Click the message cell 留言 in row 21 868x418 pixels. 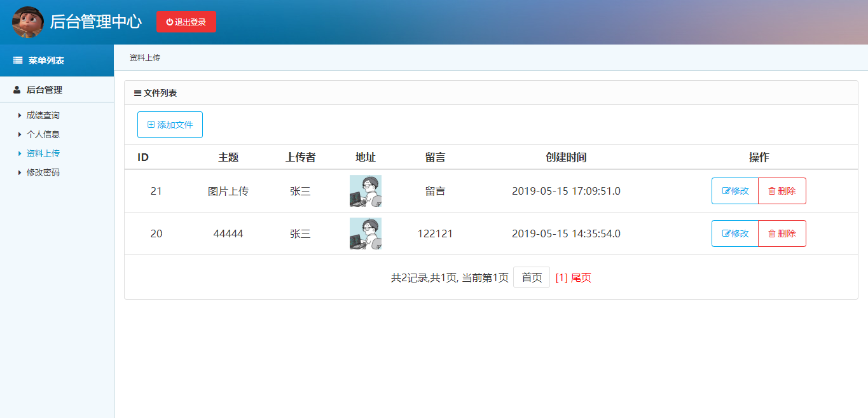(x=436, y=191)
